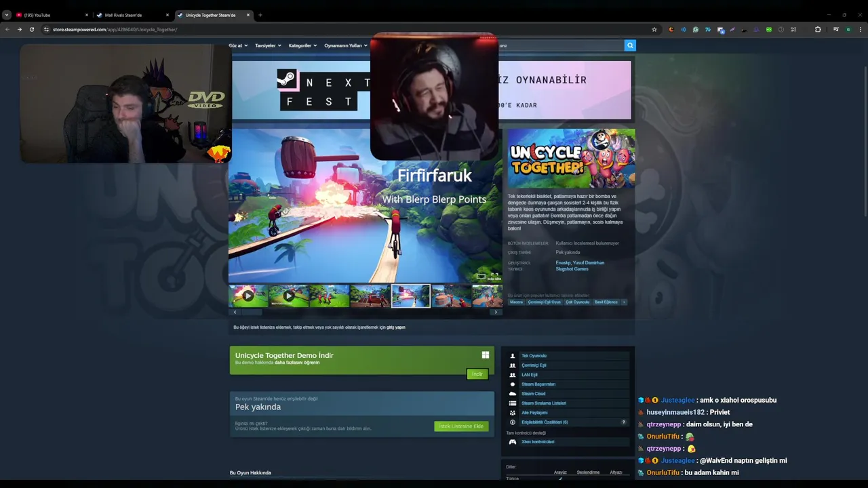Open a new browser tab with plus icon
The width and height of the screenshot is (868, 488).
260,15
